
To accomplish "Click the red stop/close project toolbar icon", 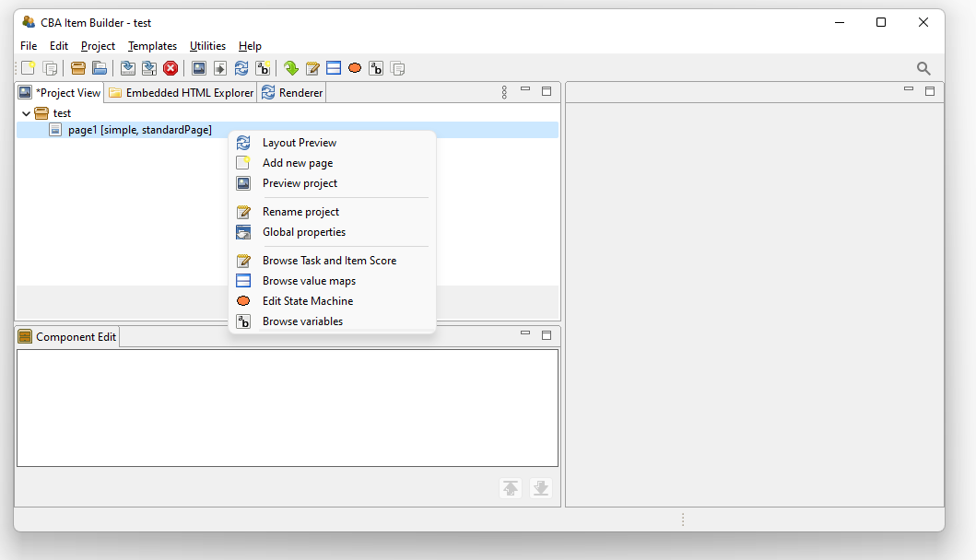I will (x=171, y=68).
